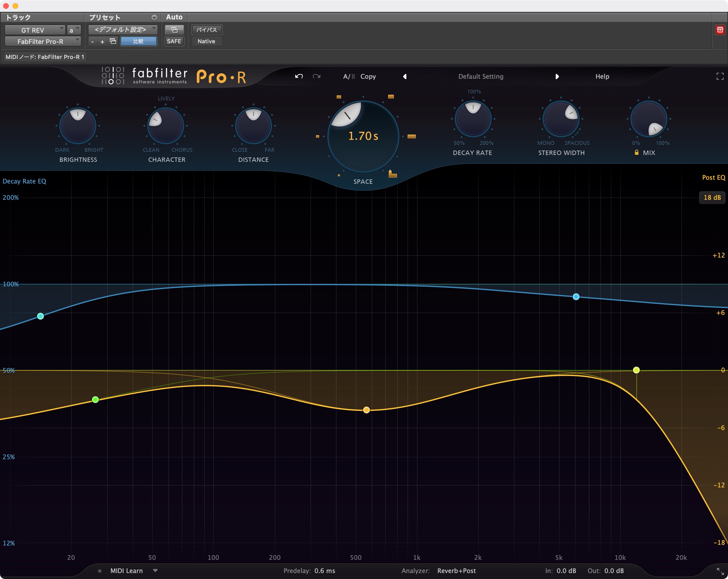Open the <デフォルト設定> preset dropdown
Screen dimensions: 728x579
[x=123, y=30]
